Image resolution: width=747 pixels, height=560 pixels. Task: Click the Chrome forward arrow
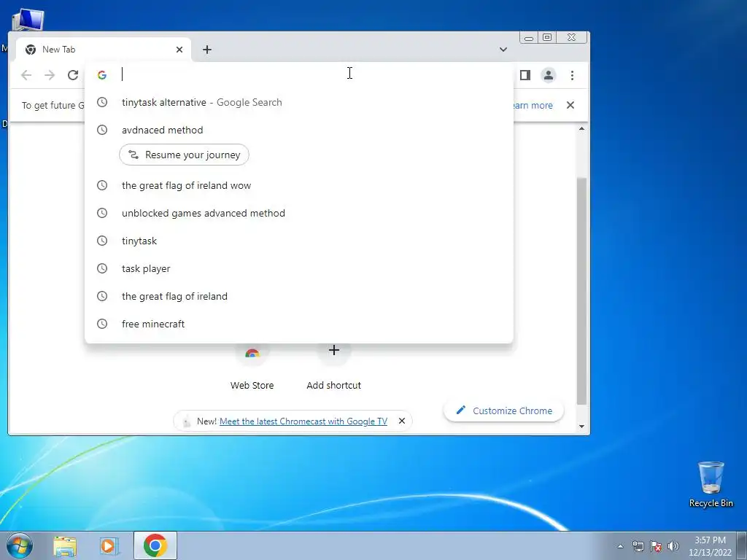tap(50, 75)
